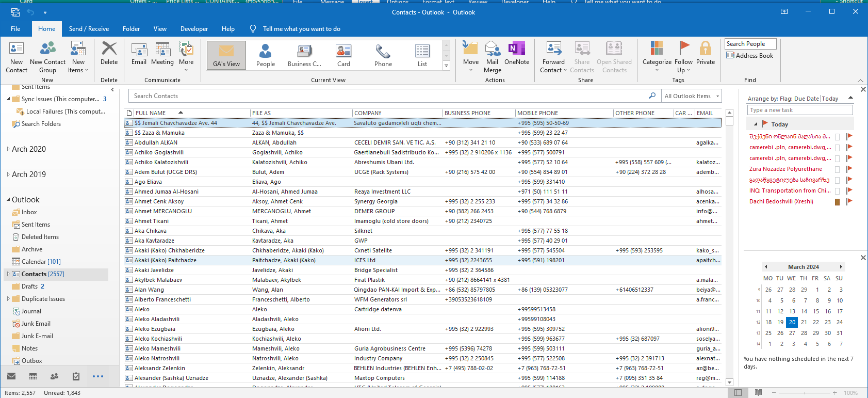Mark contact as Private
Screen dimensions: 868x398
(706, 54)
